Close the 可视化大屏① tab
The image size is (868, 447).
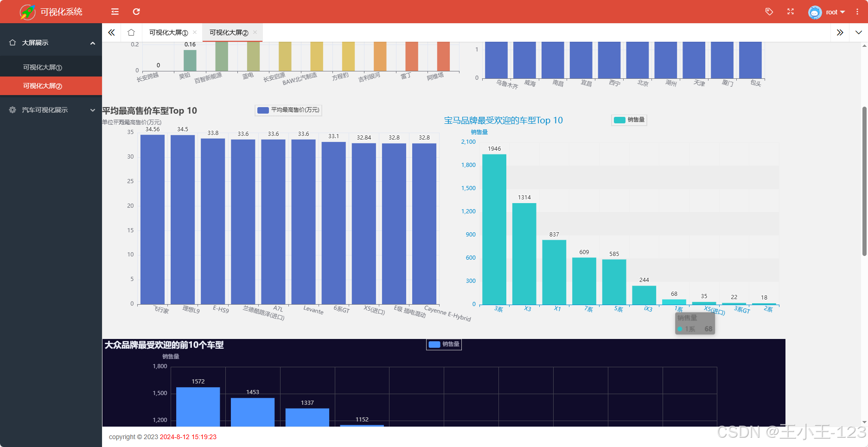pyautogui.click(x=195, y=32)
